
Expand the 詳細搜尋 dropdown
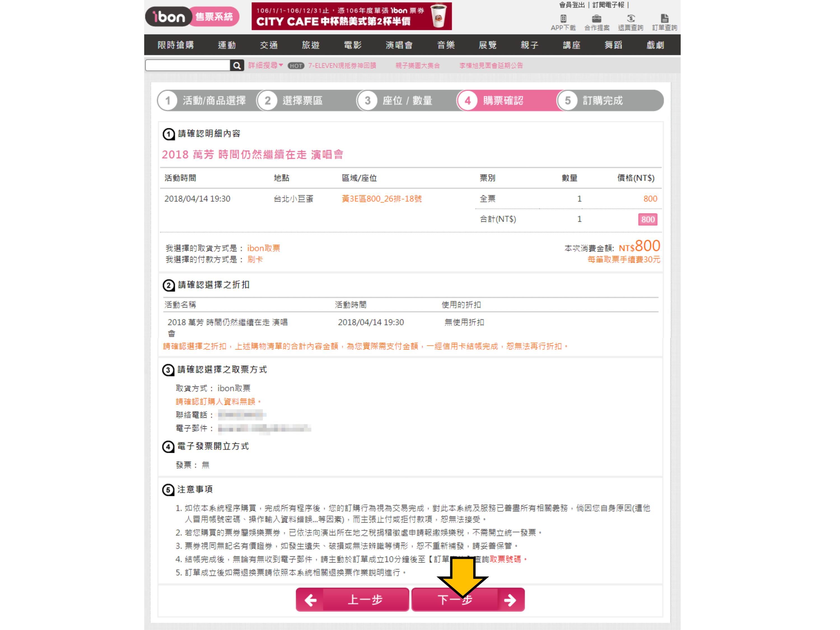265,65
